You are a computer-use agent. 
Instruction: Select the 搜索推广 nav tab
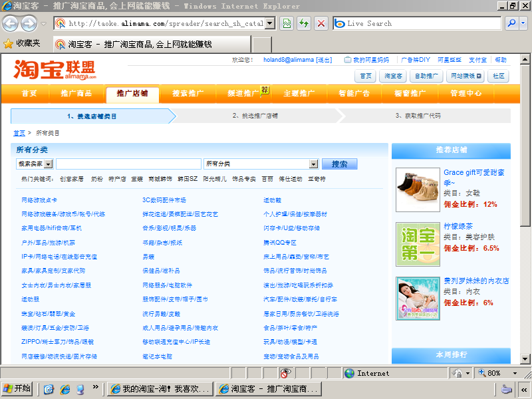[188, 93]
